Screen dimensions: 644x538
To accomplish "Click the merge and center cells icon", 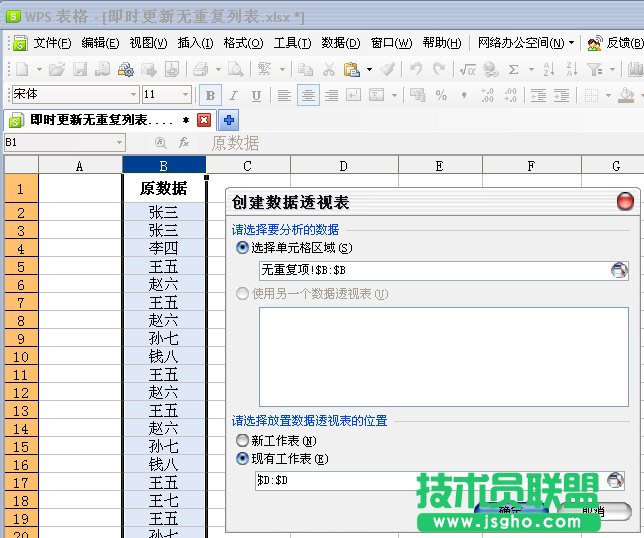I will (x=377, y=95).
